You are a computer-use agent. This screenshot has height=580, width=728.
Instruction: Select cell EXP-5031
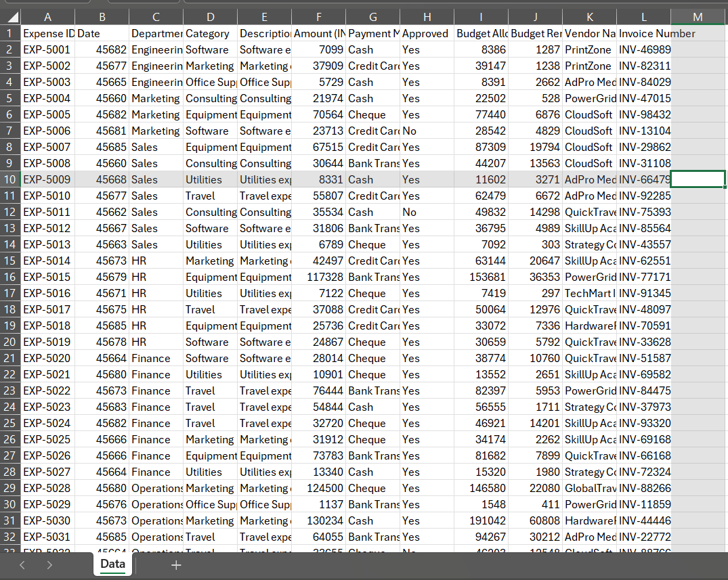(x=48, y=537)
